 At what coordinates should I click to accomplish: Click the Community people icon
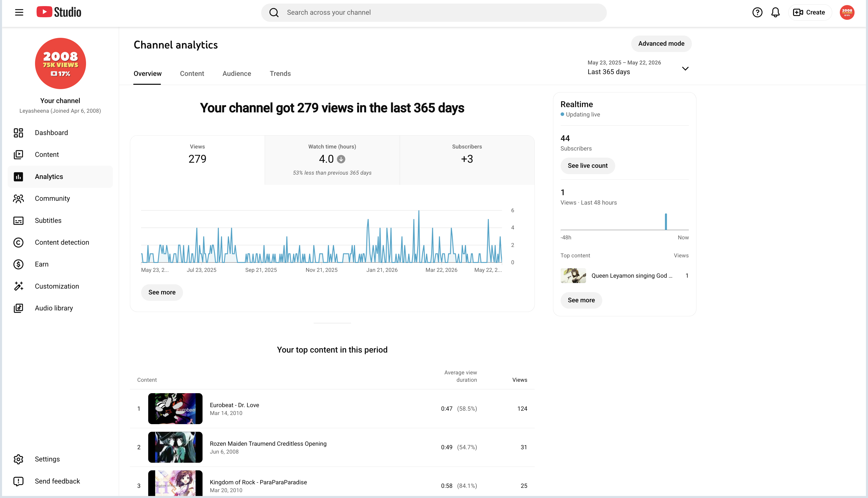point(19,199)
